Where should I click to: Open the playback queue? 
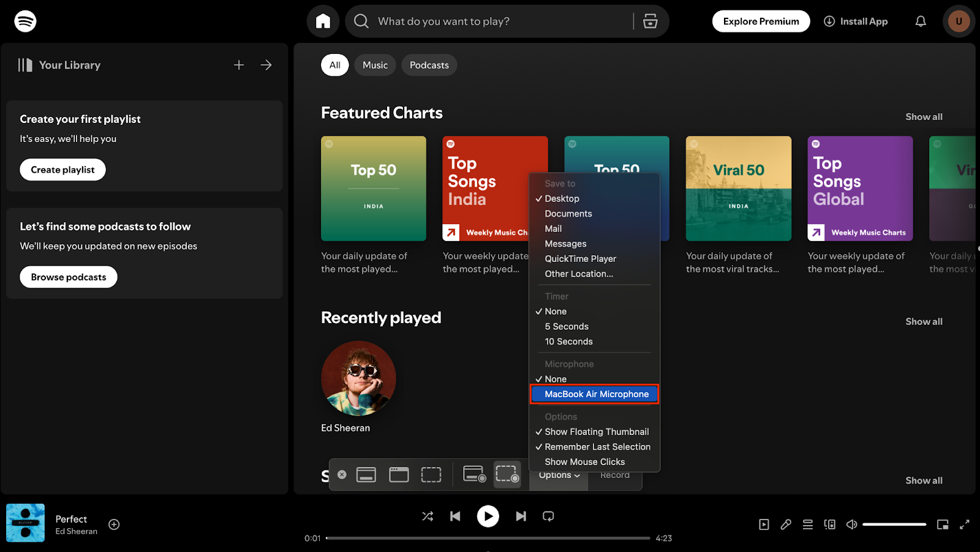click(x=808, y=524)
